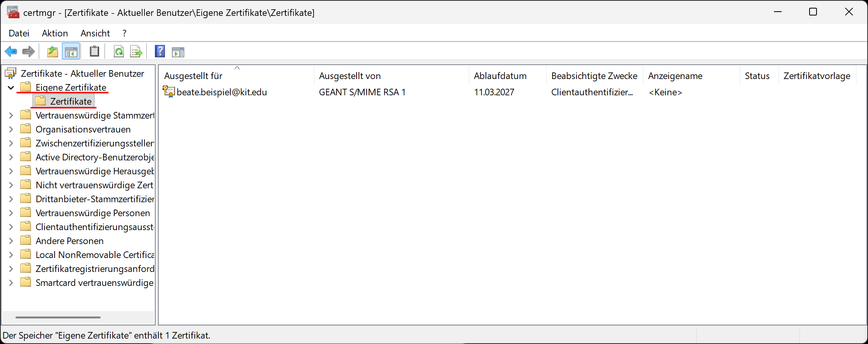868x344 pixels.
Task: Collapse the Eigene Zertifikate tree node
Action: click(11, 88)
